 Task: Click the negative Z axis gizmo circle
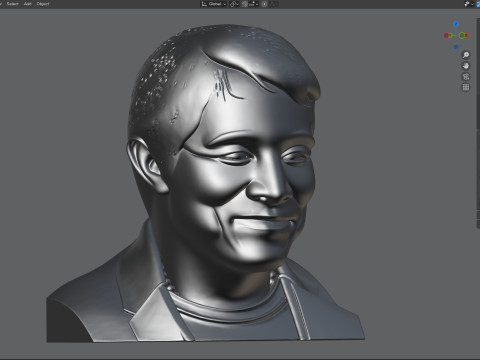[456, 47]
